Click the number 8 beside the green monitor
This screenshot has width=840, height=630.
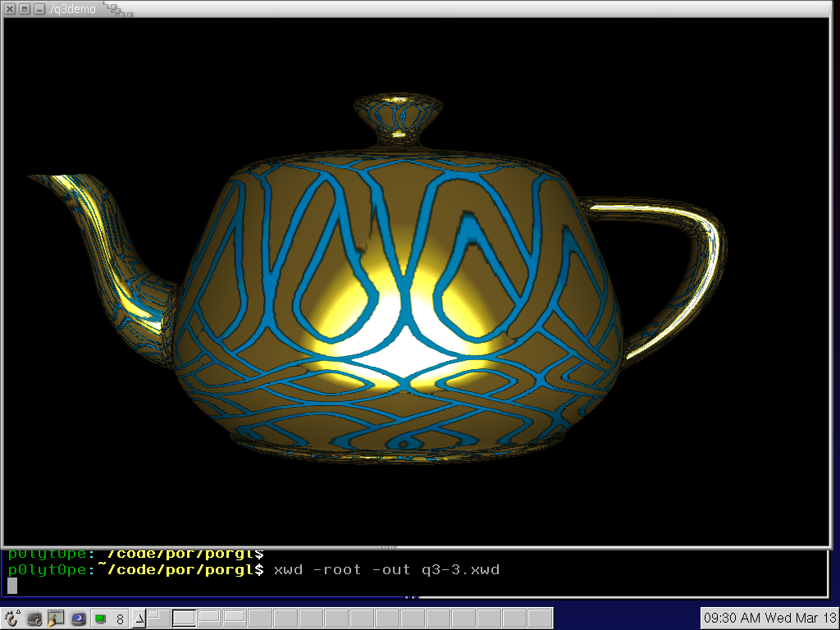point(120,619)
